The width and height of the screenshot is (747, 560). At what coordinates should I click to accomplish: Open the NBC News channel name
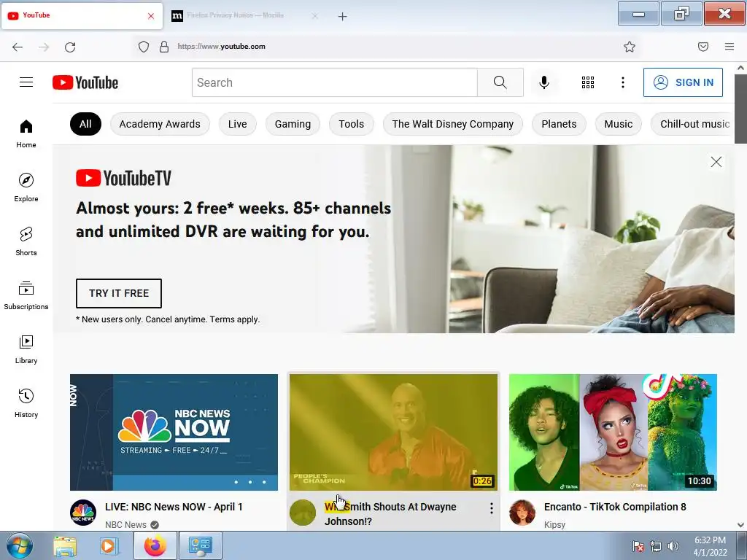pos(125,524)
